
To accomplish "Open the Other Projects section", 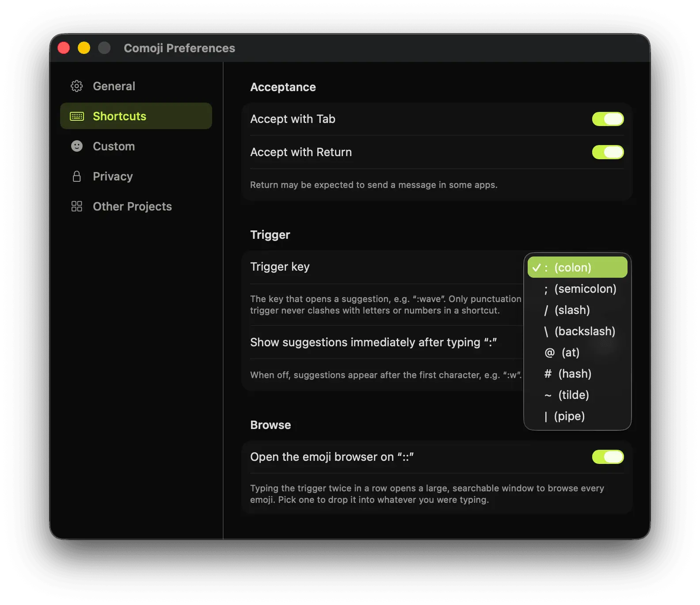I will coord(136,207).
